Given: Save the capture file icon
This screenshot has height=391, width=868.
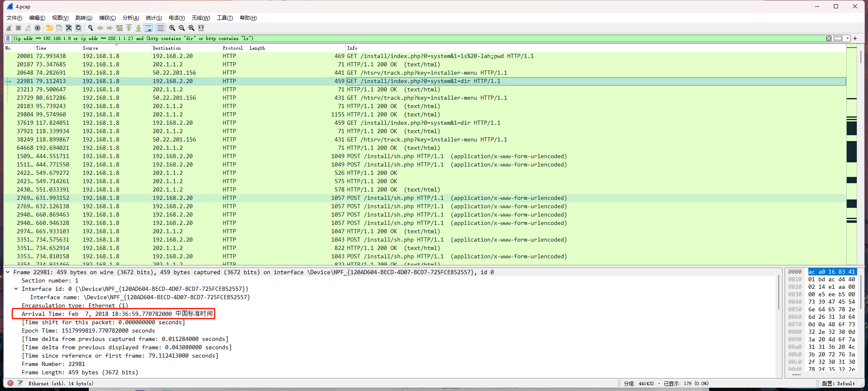Looking at the screenshot, I should pyautogui.click(x=59, y=28).
